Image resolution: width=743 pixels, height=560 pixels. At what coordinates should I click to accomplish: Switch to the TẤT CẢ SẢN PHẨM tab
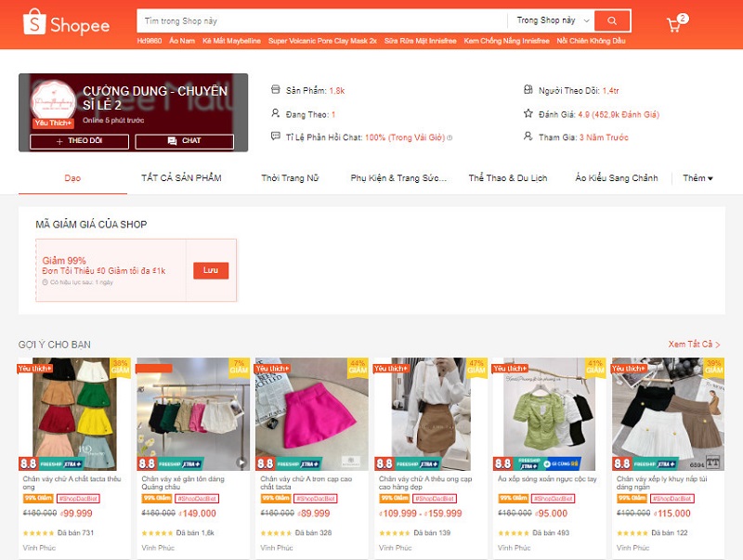pos(181,178)
